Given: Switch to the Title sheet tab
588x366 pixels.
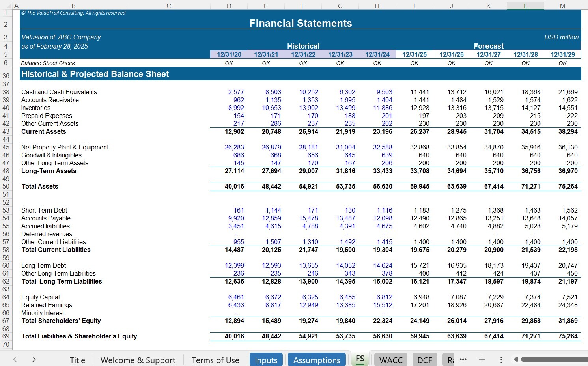Looking at the screenshot, I should [77, 360].
